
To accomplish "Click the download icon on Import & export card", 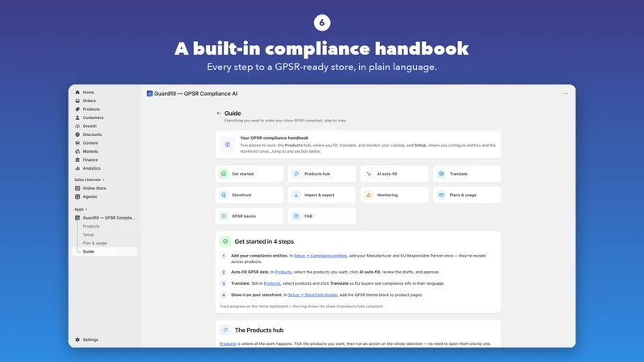I will click(x=295, y=195).
